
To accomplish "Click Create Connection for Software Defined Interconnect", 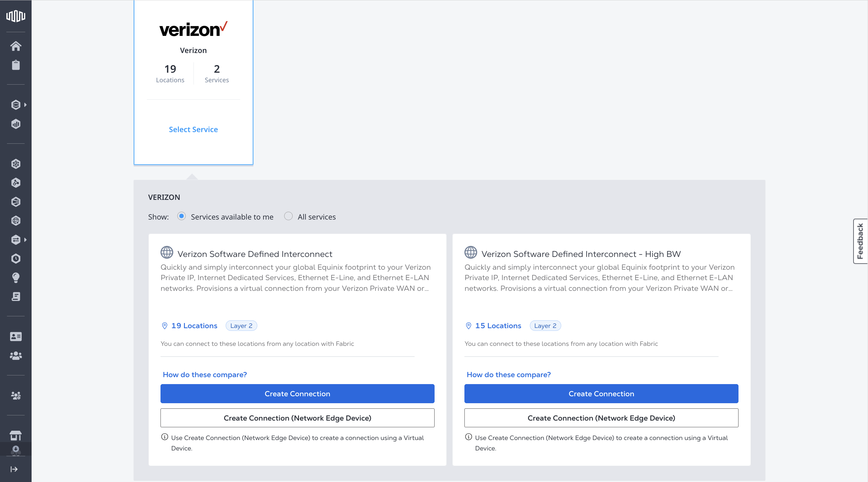I will (297, 394).
